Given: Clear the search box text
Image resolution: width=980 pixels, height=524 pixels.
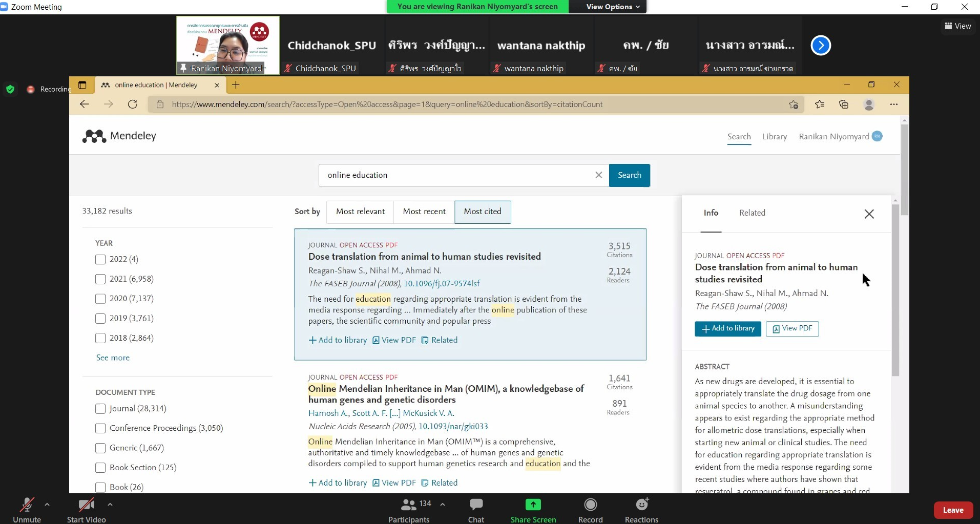Looking at the screenshot, I should click(598, 175).
